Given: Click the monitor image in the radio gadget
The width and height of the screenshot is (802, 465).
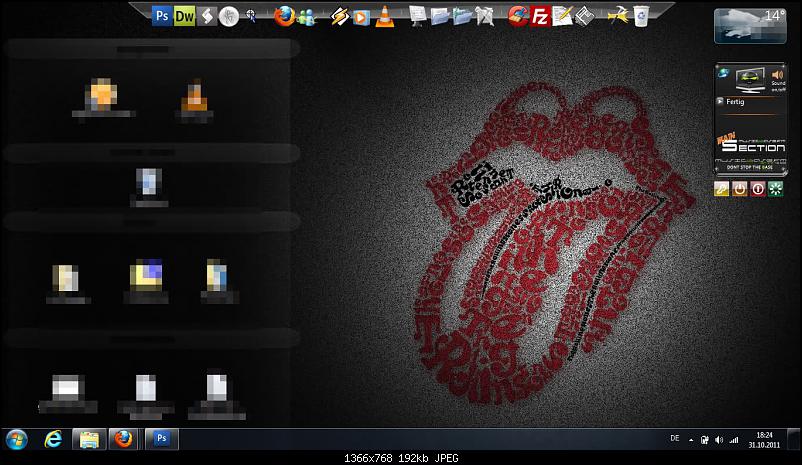Looking at the screenshot, I should click(750, 80).
